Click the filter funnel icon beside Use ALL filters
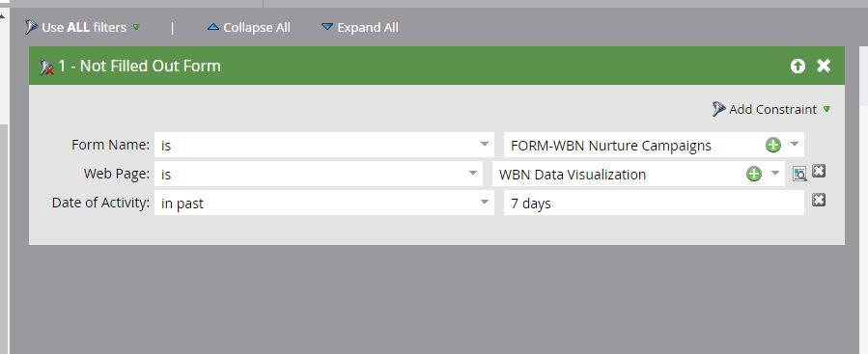Image resolution: width=868 pixels, height=354 pixels. (31, 27)
